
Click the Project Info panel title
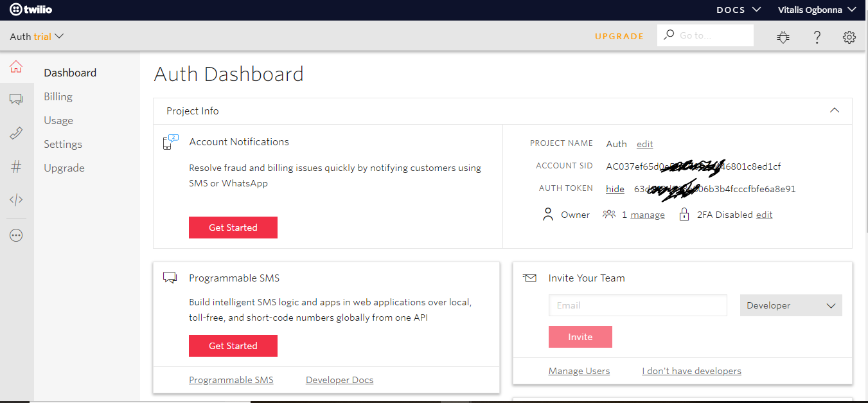tap(193, 111)
